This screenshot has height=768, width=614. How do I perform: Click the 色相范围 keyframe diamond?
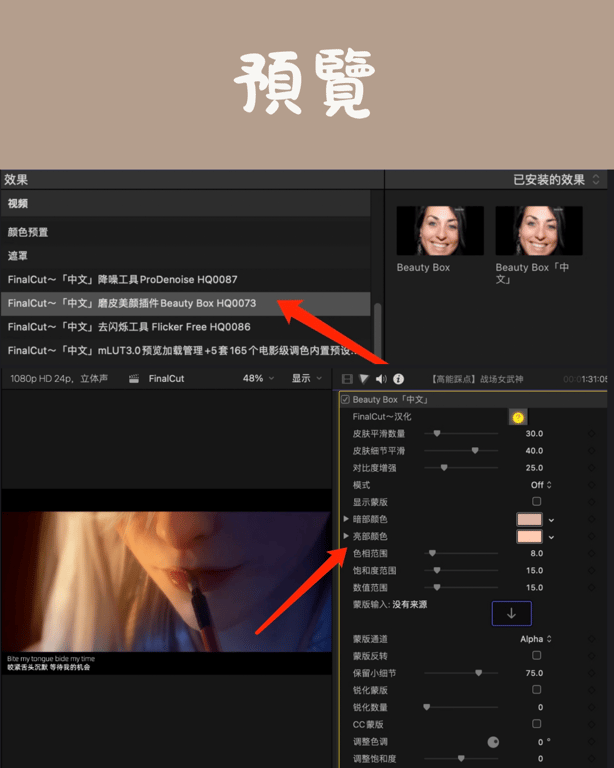pos(591,553)
